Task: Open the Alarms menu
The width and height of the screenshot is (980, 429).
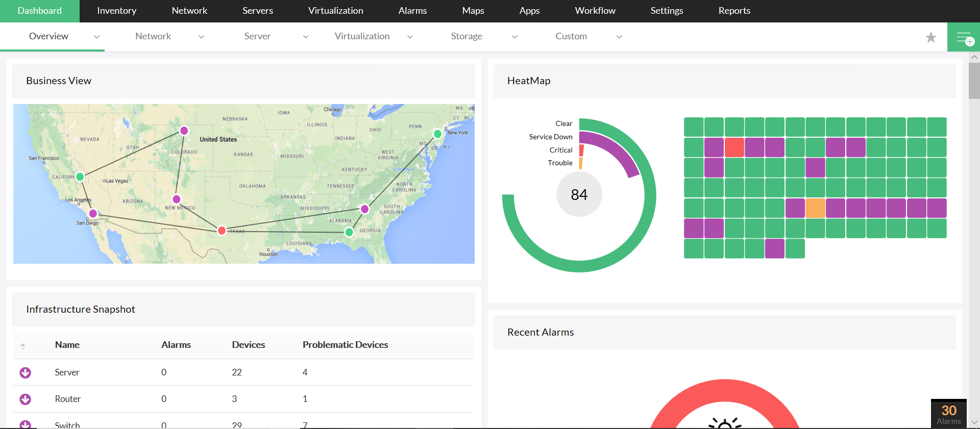Action: tap(412, 11)
